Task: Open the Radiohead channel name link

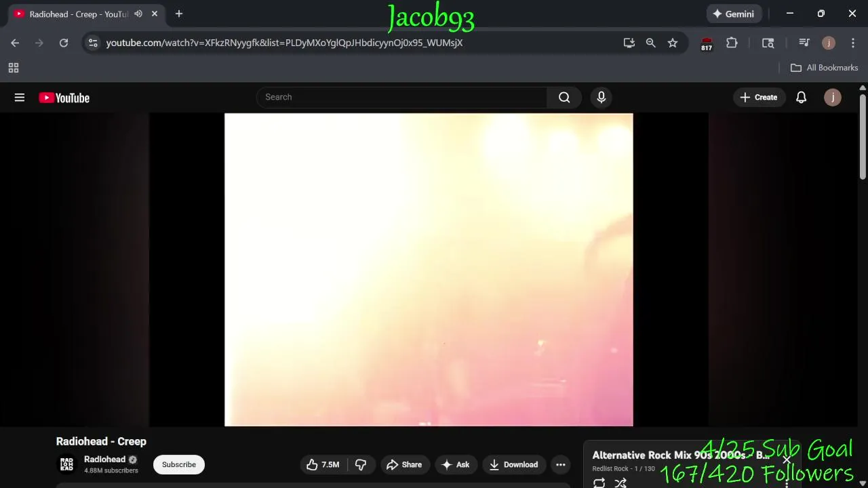Action: point(104,460)
